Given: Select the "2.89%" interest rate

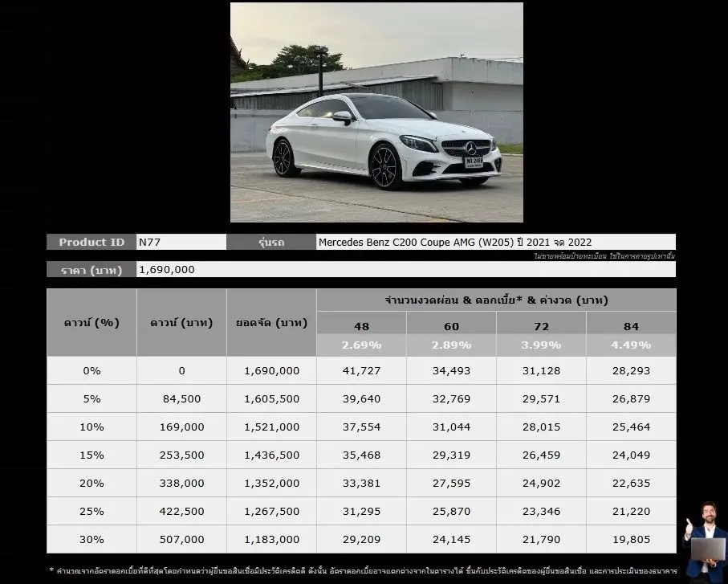Looking at the screenshot, I should pyautogui.click(x=451, y=345).
